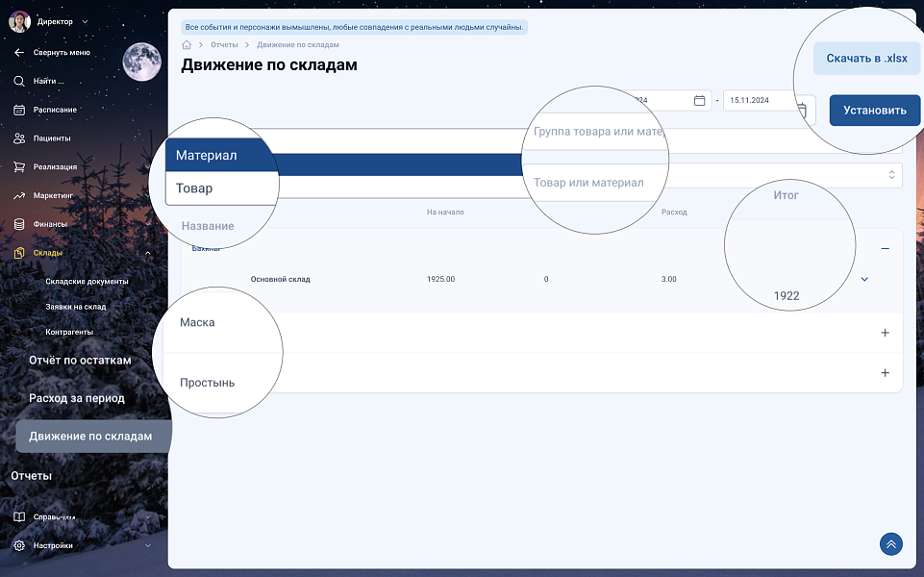Collapse the first expanded row with minus

[x=885, y=248]
